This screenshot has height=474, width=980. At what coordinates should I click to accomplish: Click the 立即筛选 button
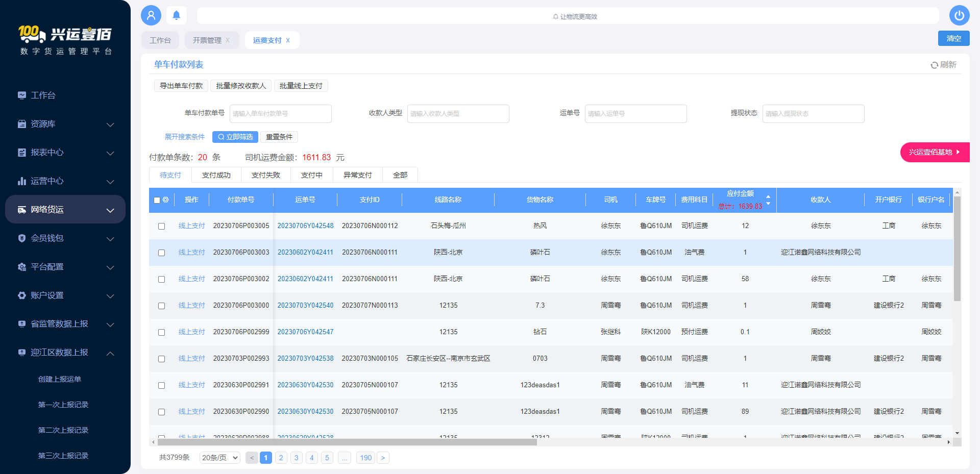click(235, 137)
